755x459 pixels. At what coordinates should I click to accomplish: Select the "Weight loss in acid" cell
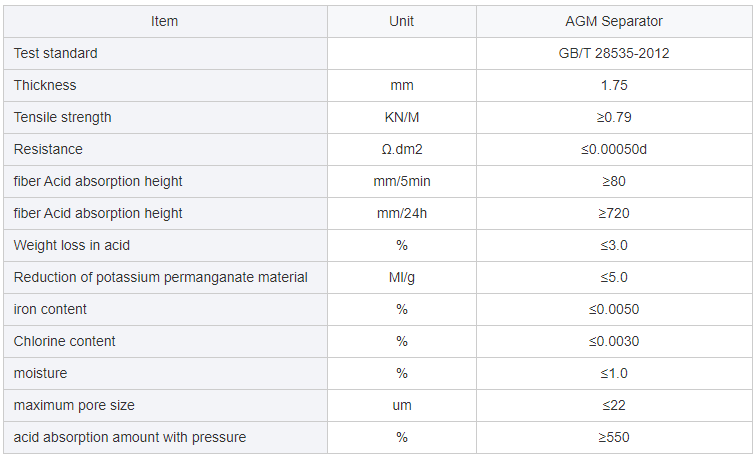(72, 245)
